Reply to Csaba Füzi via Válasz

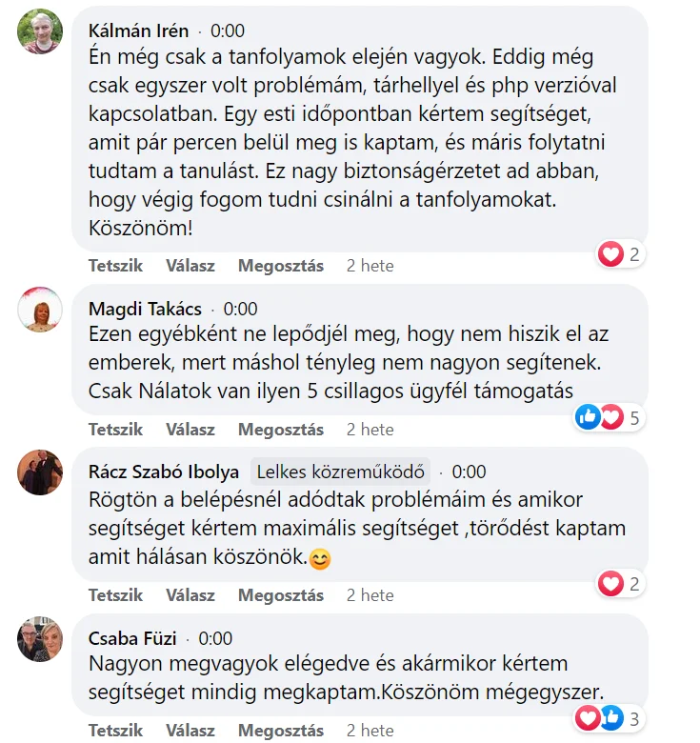click(x=190, y=731)
